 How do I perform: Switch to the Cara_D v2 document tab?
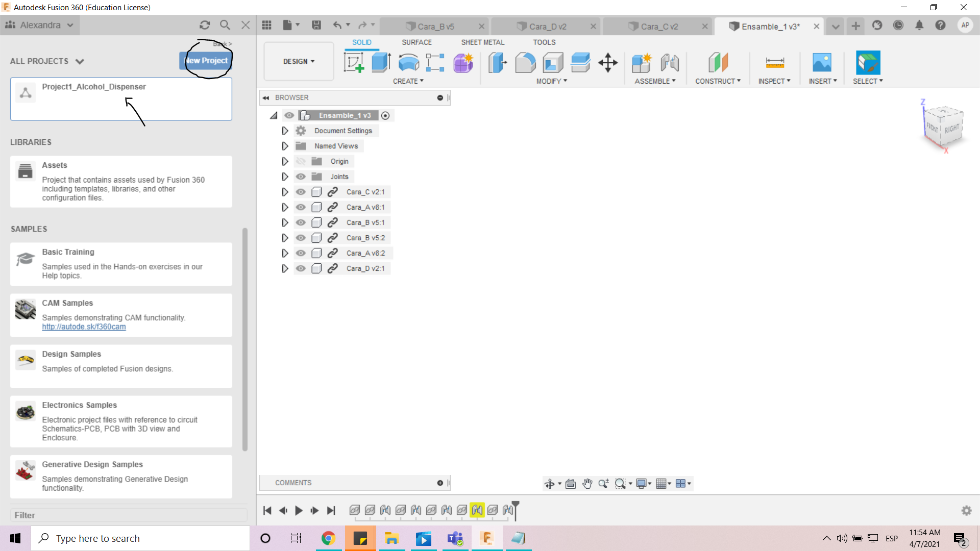pyautogui.click(x=548, y=27)
